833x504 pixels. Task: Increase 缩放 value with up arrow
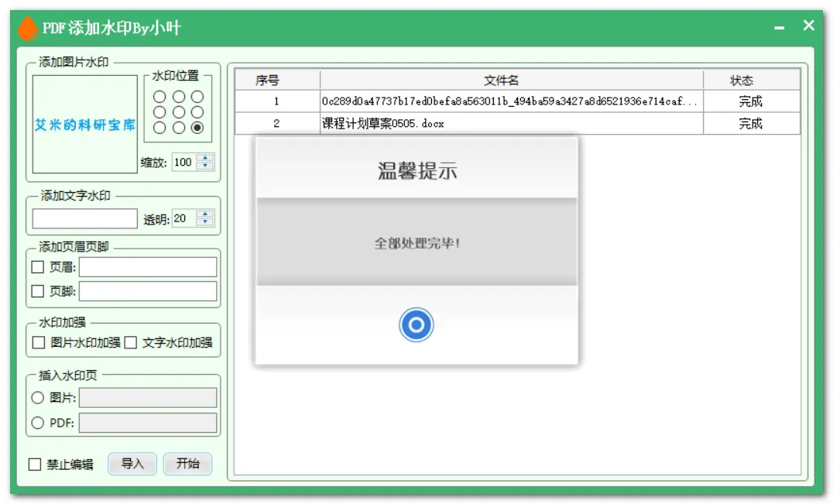pos(205,158)
